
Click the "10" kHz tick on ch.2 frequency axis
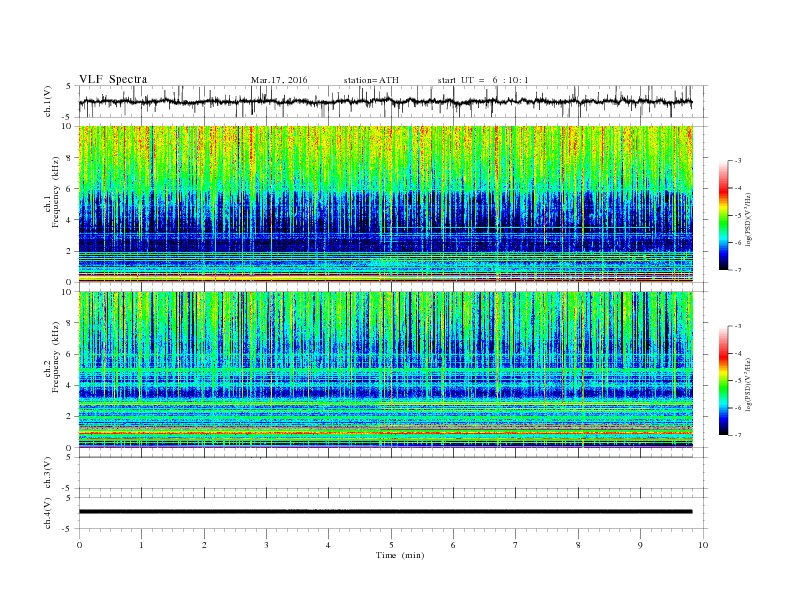(67, 292)
